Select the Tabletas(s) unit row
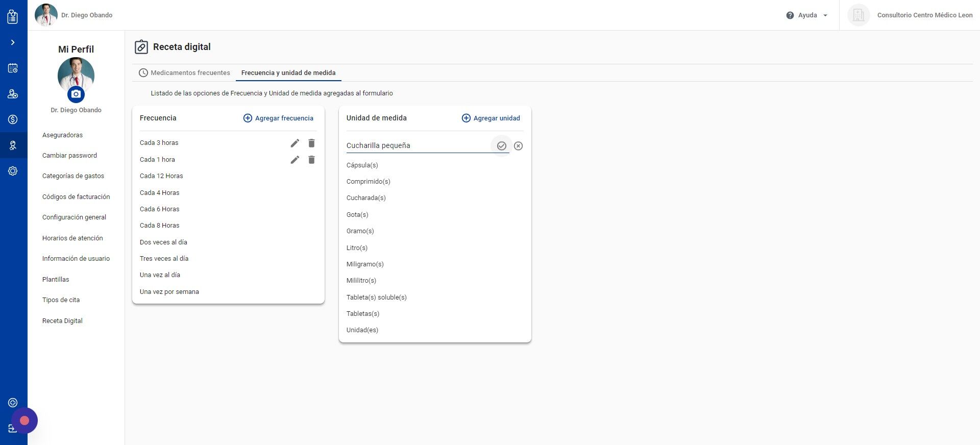 point(435,314)
